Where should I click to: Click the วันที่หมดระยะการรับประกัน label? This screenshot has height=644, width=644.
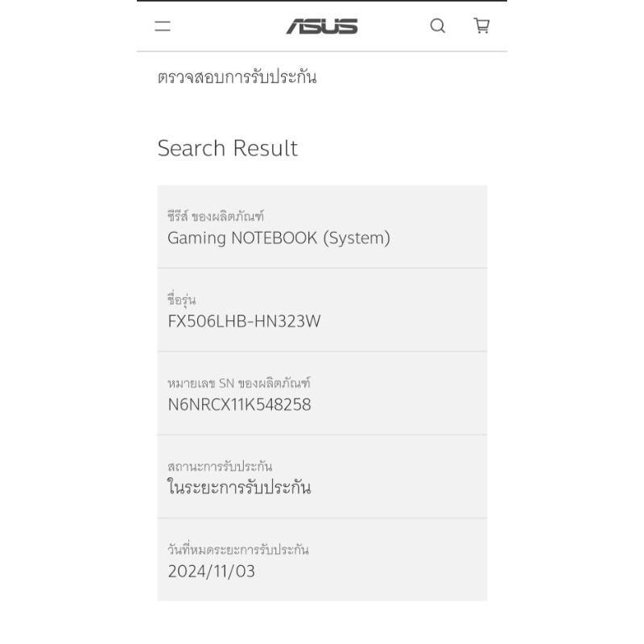pyautogui.click(x=238, y=550)
